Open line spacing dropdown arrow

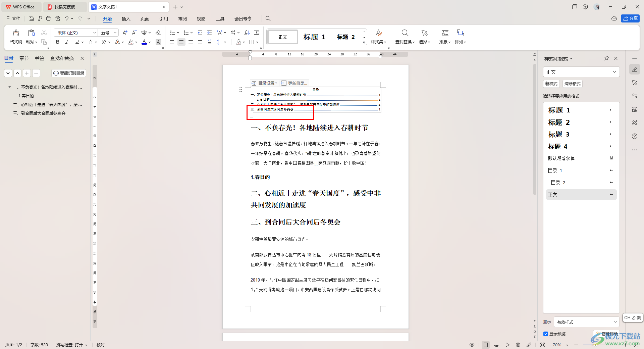tap(225, 42)
